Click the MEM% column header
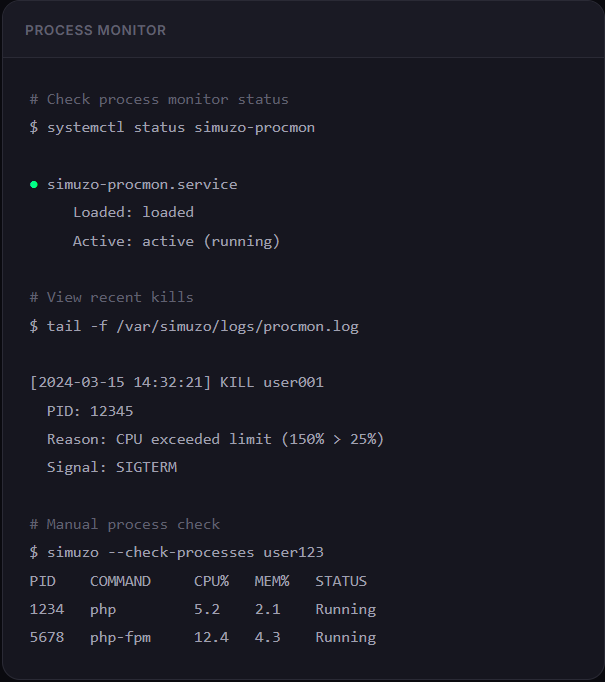Image resolution: width=605 pixels, height=682 pixels. 272,582
